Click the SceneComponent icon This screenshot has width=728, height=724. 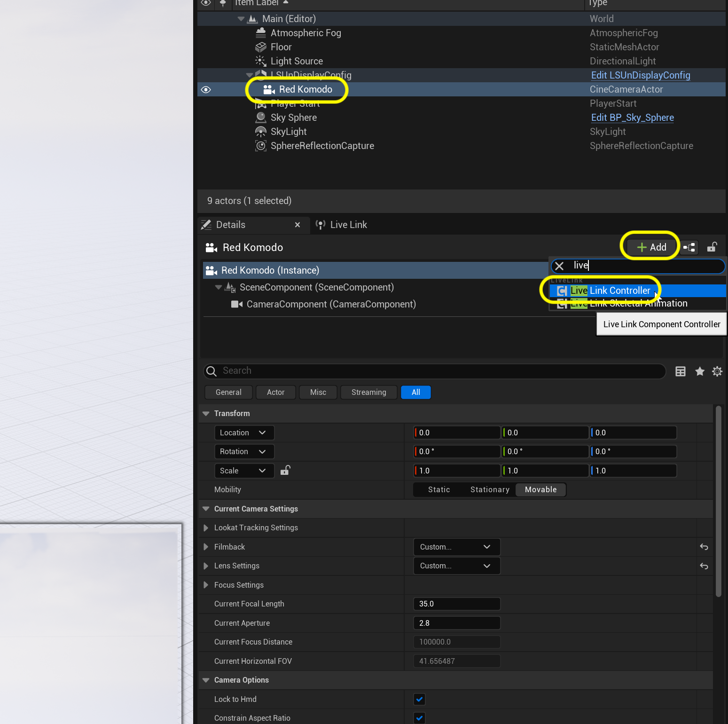(230, 287)
